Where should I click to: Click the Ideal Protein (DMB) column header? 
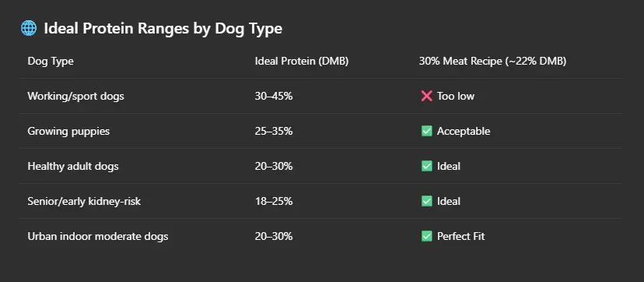click(x=302, y=62)
